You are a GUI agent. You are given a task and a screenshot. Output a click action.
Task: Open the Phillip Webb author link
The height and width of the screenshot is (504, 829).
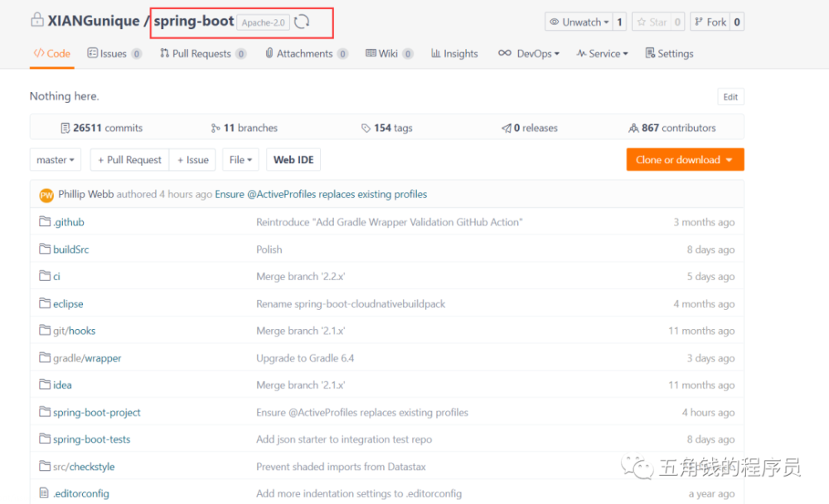tap(85, 194)
